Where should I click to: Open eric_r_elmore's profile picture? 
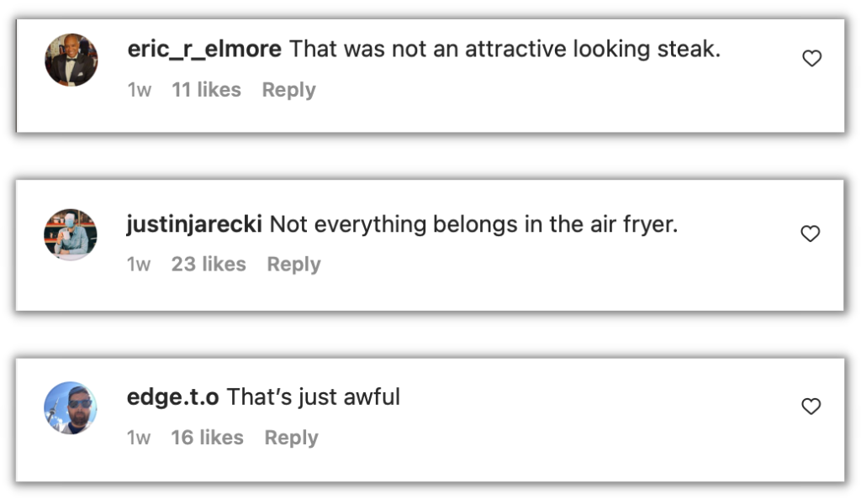(x=71, y=60)
